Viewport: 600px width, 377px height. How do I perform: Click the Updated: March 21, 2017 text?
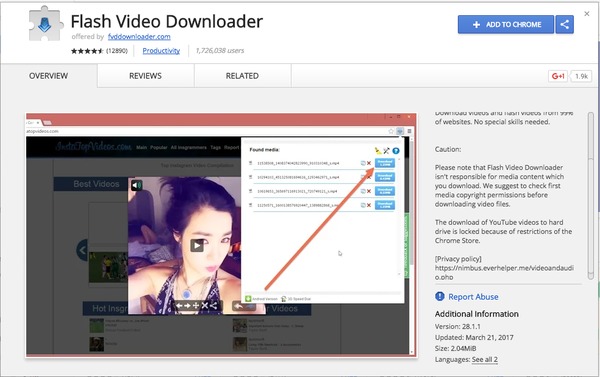tap(474, 338)
